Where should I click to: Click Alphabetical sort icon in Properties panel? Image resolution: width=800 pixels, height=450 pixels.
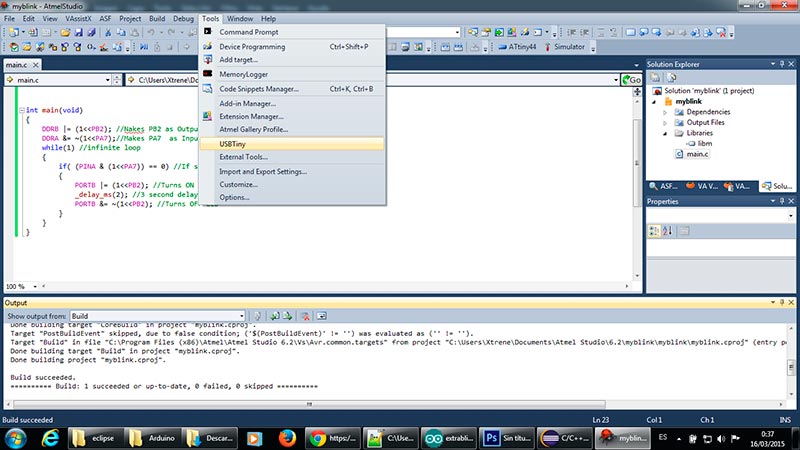tap(667, 231)
